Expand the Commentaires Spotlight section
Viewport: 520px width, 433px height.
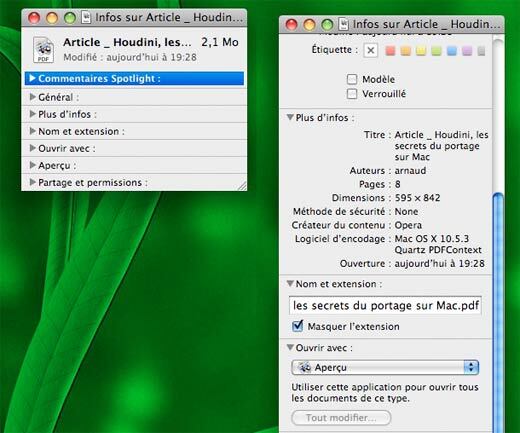tap(32, 78)
